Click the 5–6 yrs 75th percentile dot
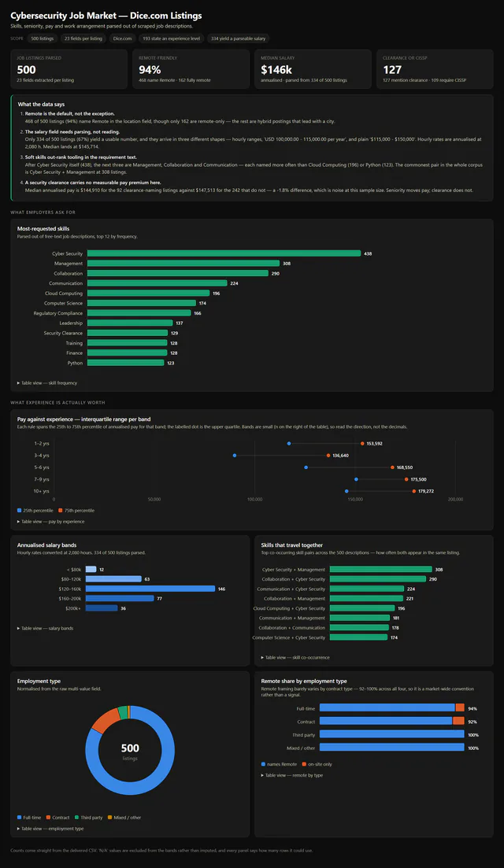The height and width of the screenshot is (868, 504). [x=392, y=467]
